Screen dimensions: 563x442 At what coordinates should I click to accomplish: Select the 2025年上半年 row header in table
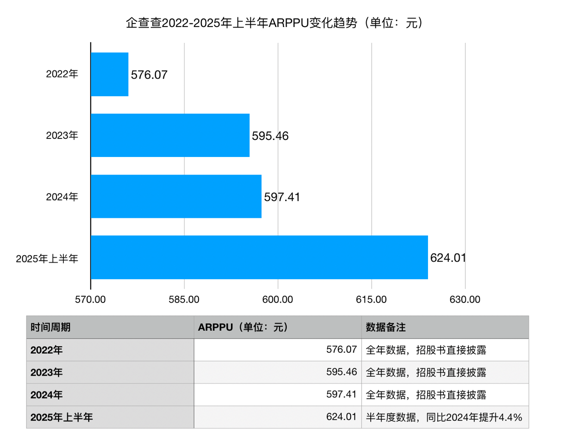(x=110, y=417)
